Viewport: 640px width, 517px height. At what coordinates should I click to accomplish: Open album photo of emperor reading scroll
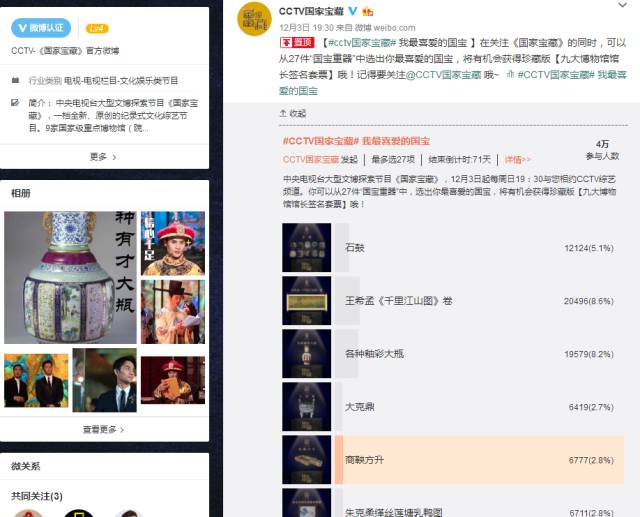[x=173, y=380]
